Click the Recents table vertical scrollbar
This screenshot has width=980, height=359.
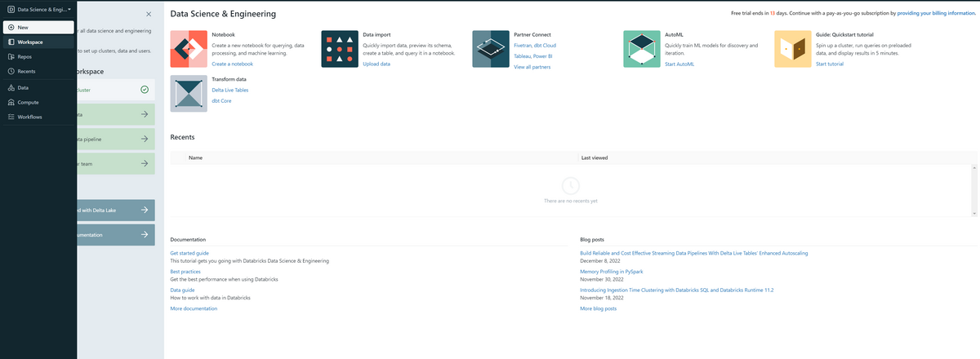coord(974,190)
